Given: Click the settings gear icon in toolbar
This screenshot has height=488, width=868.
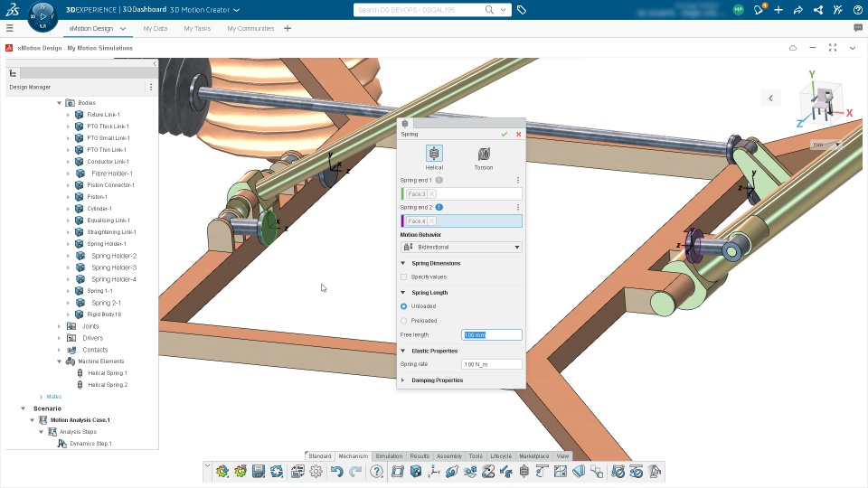Looking at the screenshot, I should click(x=316, y=472).
